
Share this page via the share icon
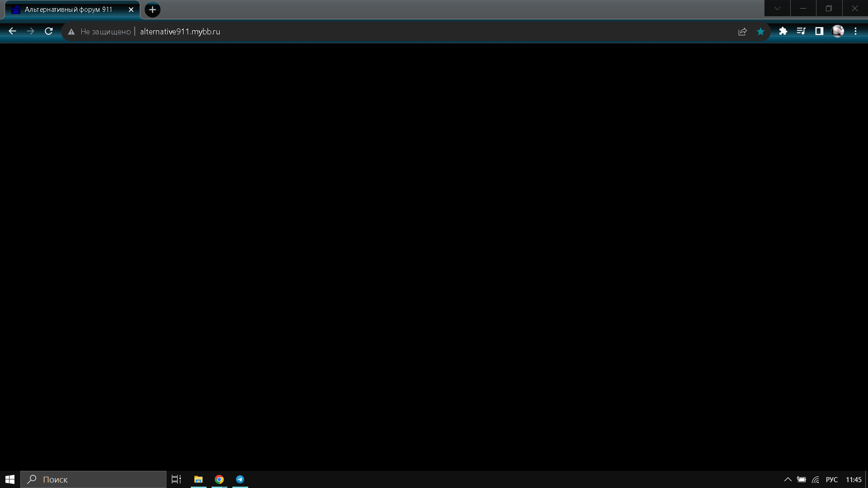[x=742, y=32]
